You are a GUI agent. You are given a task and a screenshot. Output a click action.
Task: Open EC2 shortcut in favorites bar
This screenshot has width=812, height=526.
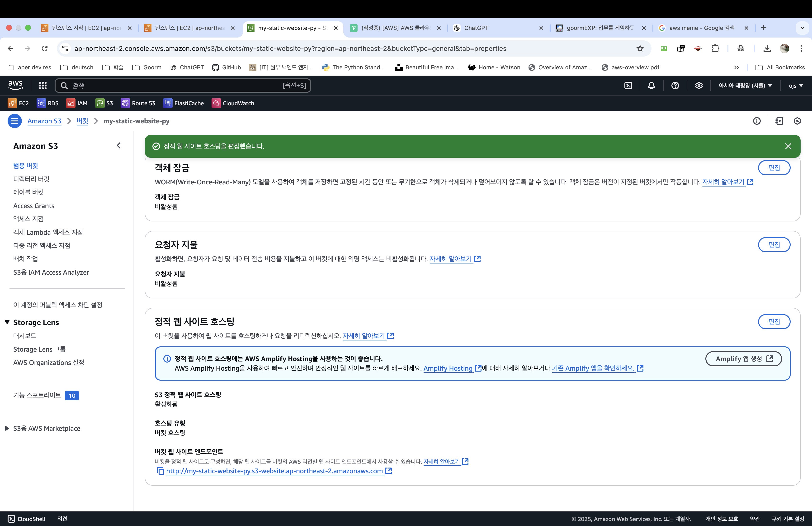(19, 103)
